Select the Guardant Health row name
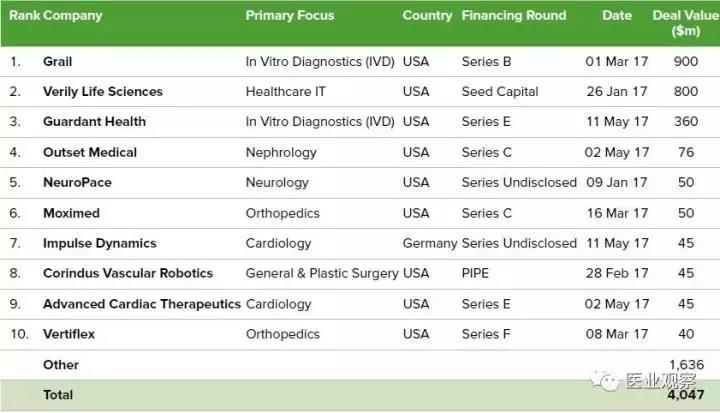This screenshot has width=720, height=413. 94,122
